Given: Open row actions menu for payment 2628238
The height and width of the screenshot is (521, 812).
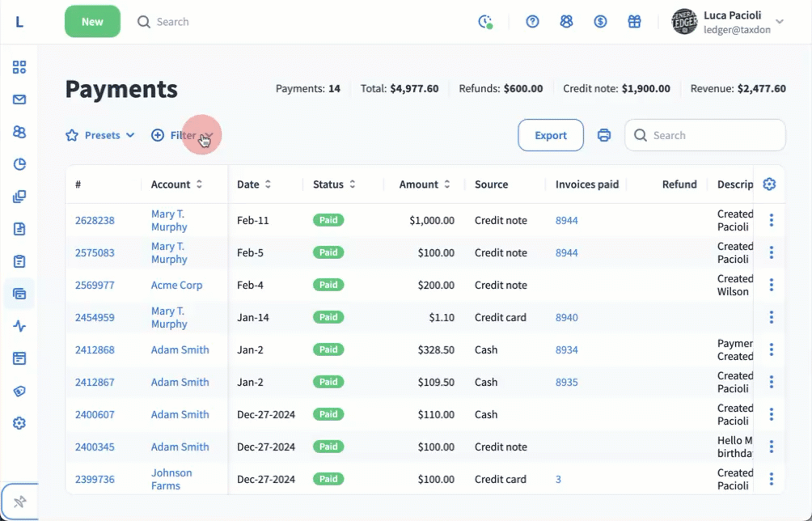Looking at the screenshot, I should (771, 220).
